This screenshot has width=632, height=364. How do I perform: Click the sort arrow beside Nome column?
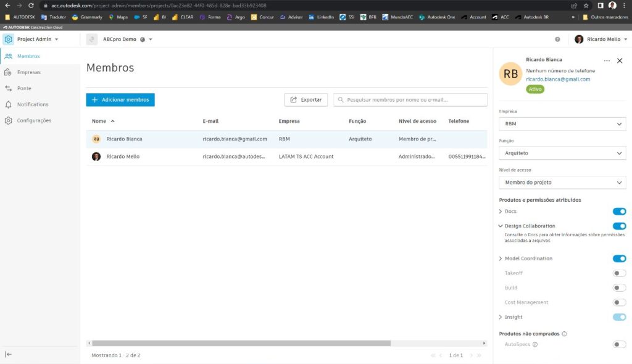point(113,121)
